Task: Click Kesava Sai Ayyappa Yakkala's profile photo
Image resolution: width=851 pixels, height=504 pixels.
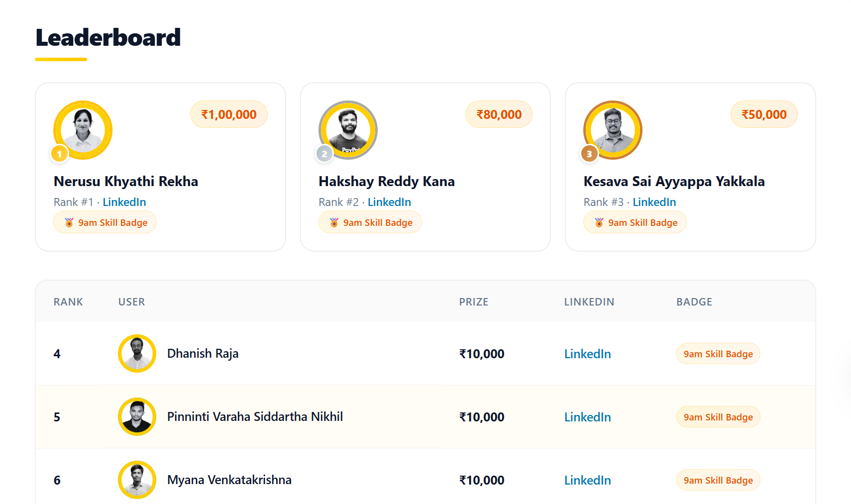Action: 613,130
